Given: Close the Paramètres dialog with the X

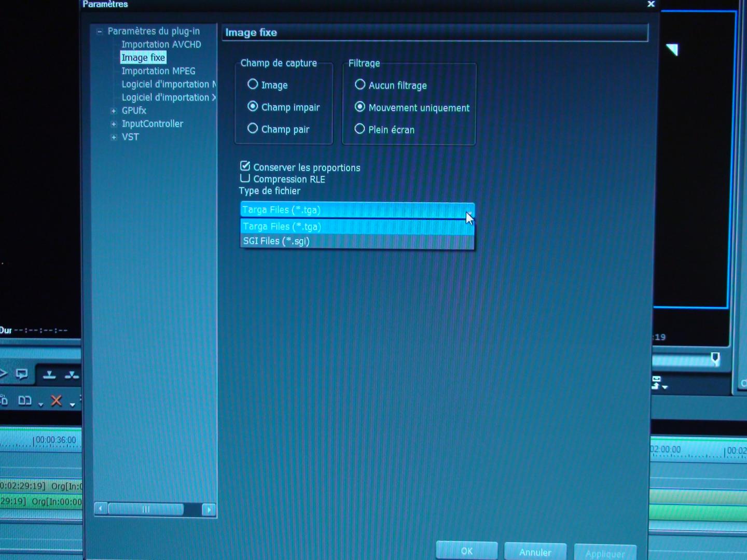Looking at the screenshot, I should pyautogui.click(x=651, y=4).
